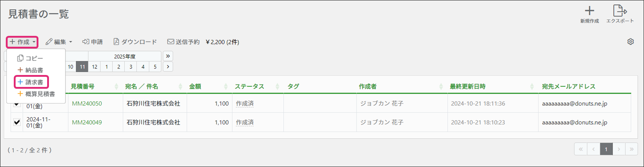This screenshot has height=167, width=644.
Task: Click the ダウンロード PDF download button
Action: click(135, 42)
